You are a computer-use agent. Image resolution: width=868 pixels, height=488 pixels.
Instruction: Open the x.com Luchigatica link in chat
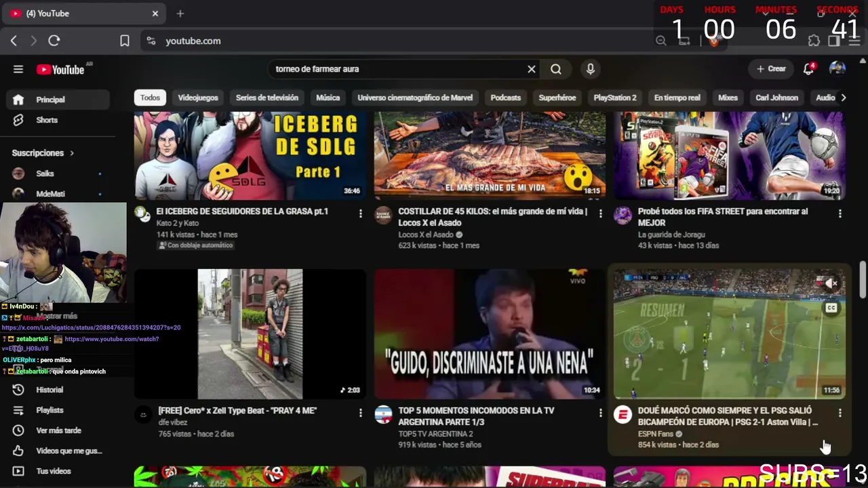pyautogui.click(x=91, y=327)
